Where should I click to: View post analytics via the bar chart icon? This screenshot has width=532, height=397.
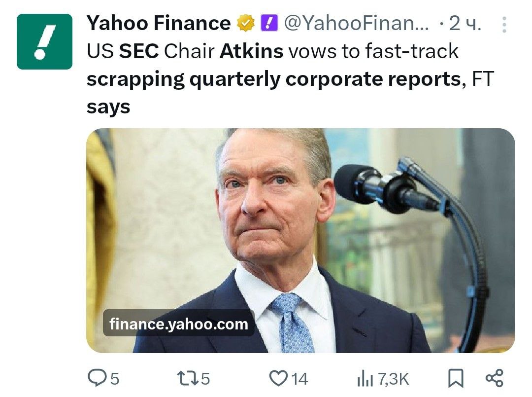pos(365,379)
